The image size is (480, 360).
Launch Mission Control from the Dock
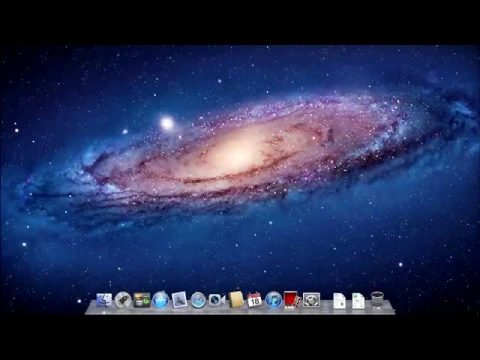[x=142, y=300]
